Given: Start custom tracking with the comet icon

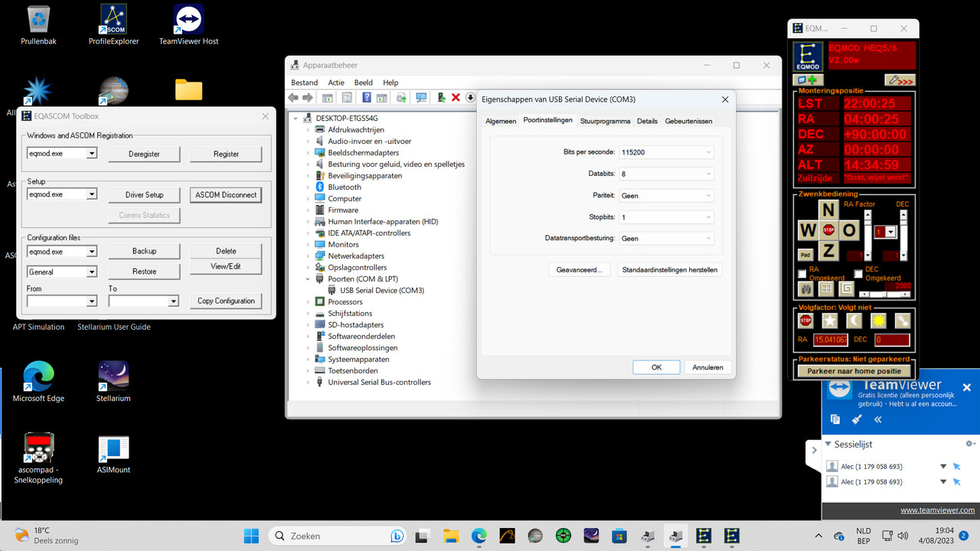Looking at the screenshot, I should pyautogui.click(x=903, y=321).
